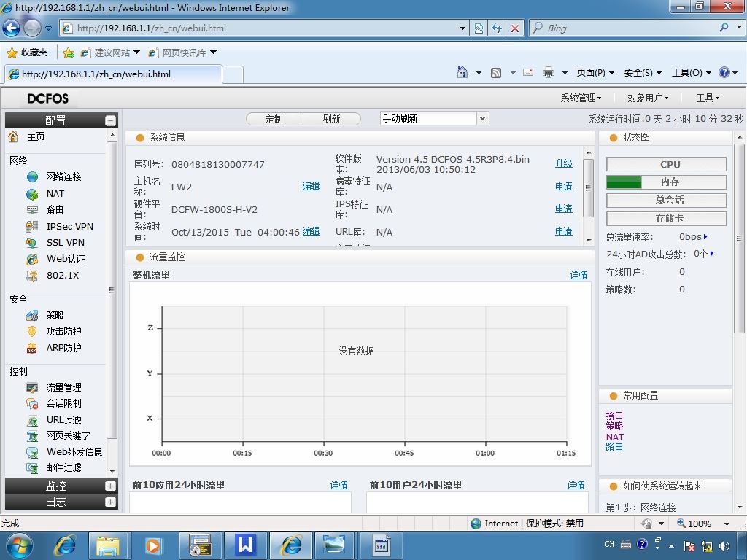Open the URL过滤 icon
This screenshot has height=560, width=747.
(32, 420)
